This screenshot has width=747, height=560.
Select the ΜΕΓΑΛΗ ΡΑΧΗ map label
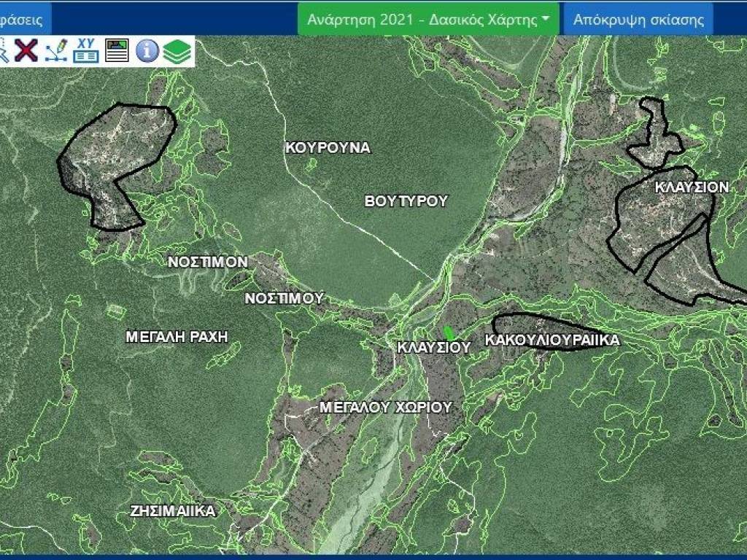pyautogui.click(x=177, y=337)
